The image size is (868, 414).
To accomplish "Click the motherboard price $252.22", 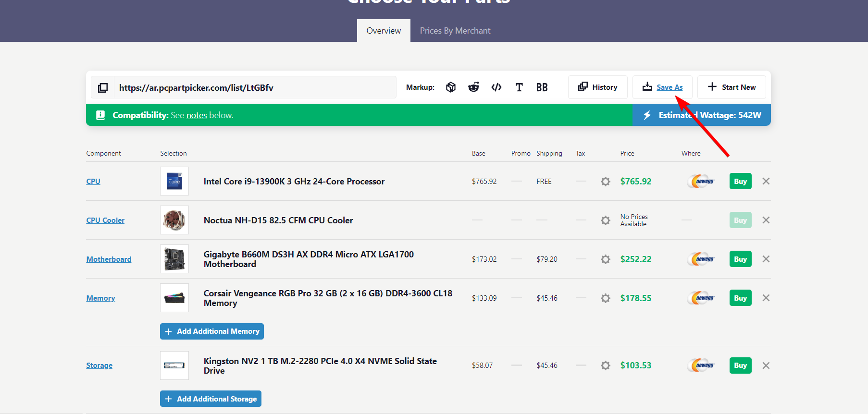I will point(636,259).
